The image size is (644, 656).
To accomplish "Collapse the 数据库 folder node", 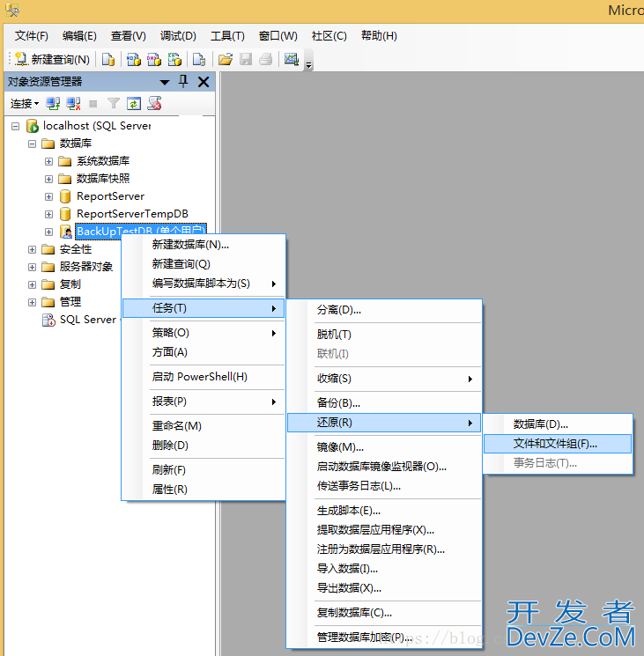I will coord(33,144).
